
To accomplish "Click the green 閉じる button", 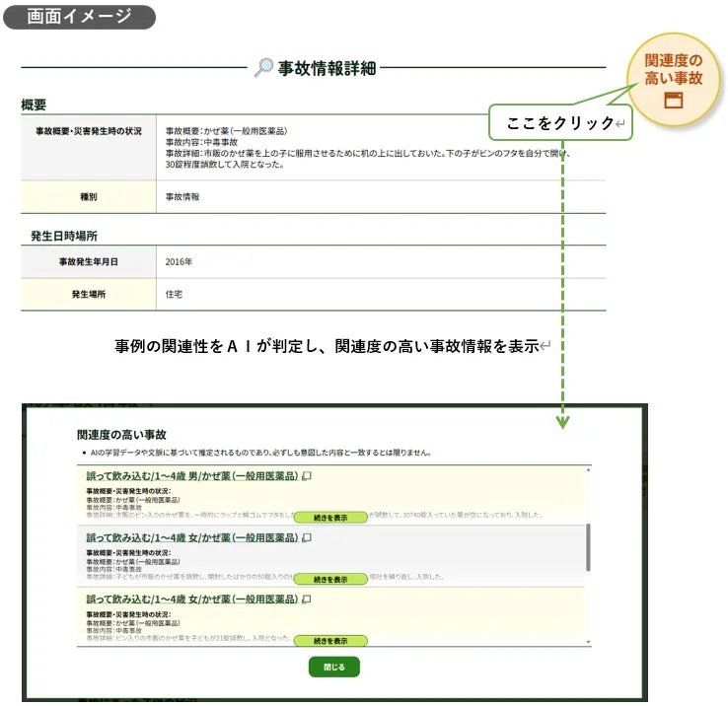I will (x=334, y=667).
